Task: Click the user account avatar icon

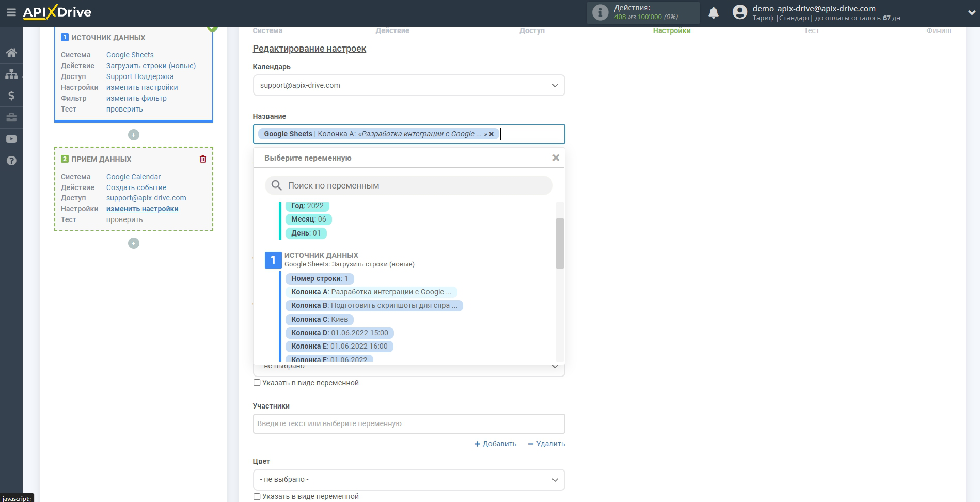Action: click(x=740, y=12)
